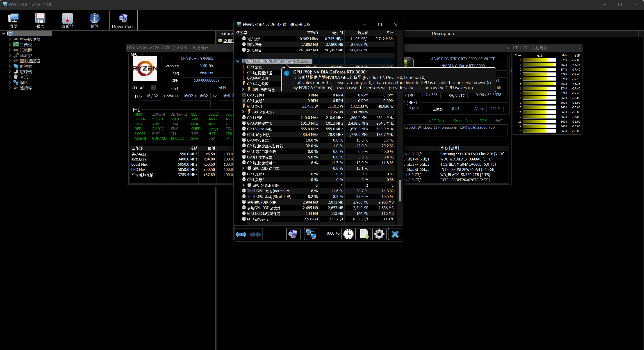The image size is (644, 350).
Task: Close the 系統概要 summary window
Action: (507, 48)
